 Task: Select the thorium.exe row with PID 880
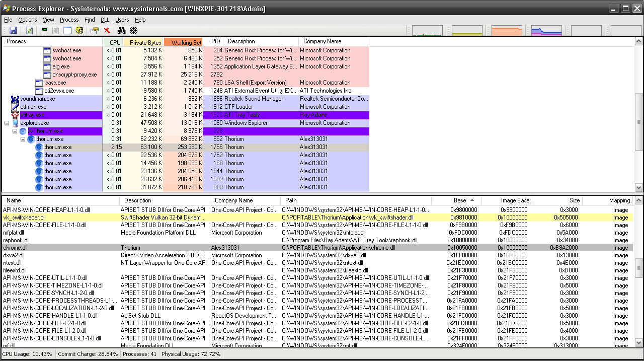[x=185, y=187]
